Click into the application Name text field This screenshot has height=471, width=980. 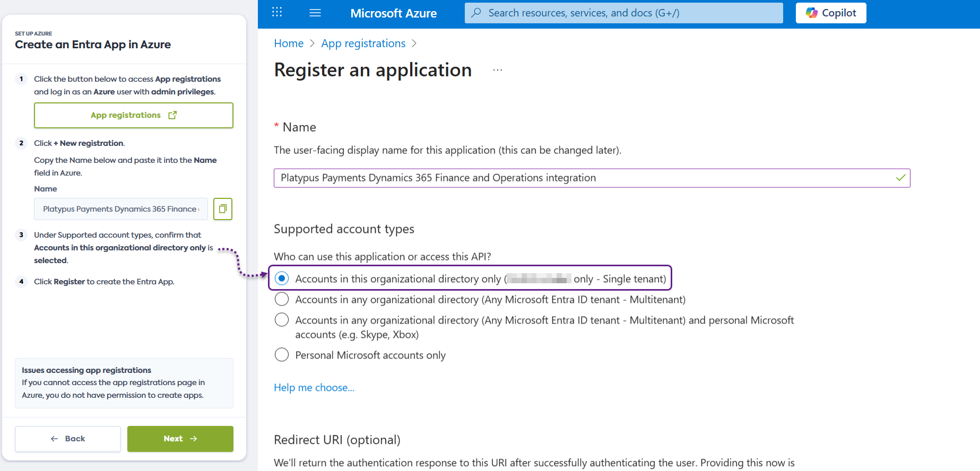click(584, 178)
